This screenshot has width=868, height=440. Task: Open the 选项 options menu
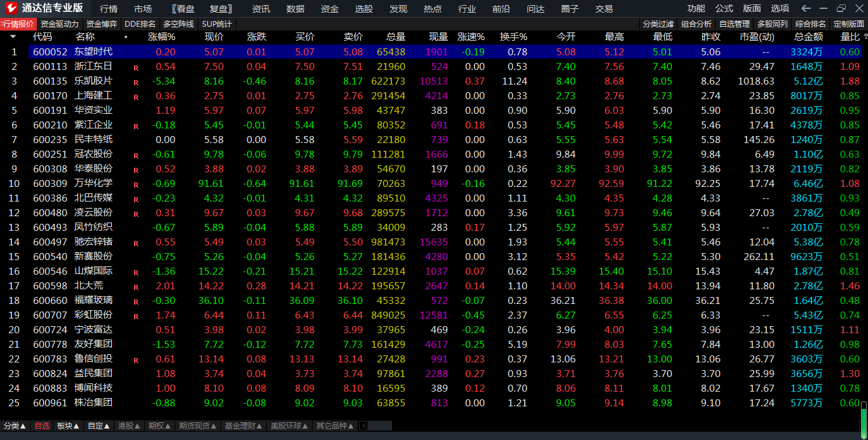click(780, 9)
